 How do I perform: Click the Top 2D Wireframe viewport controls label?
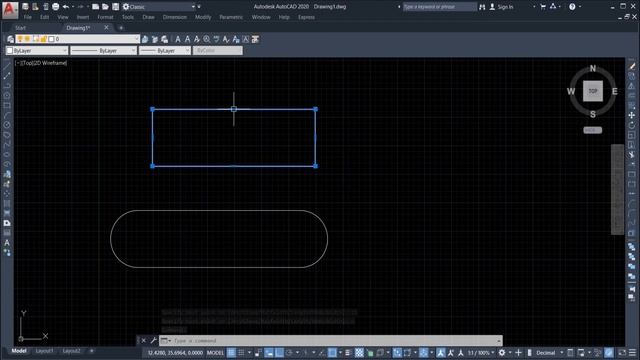coord(41,63)
